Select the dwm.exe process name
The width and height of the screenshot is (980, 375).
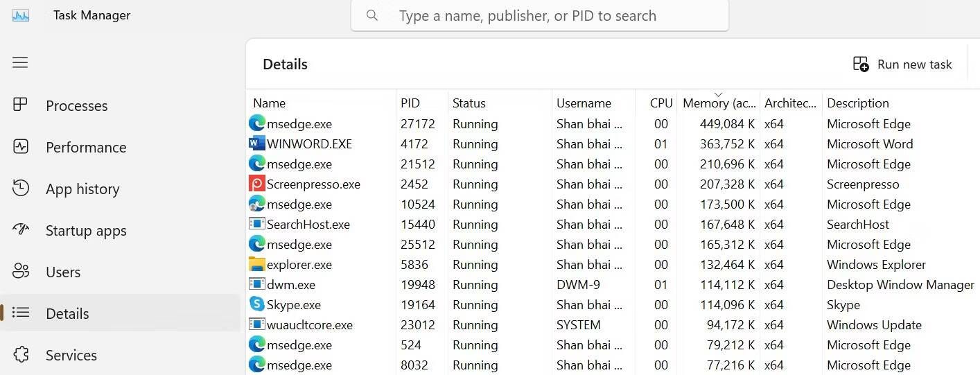tap(291, 284)
